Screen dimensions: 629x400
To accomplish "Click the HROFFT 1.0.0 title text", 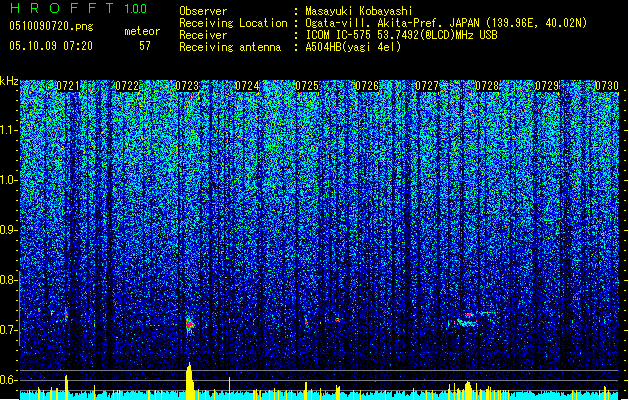I will tap(79, 8).
